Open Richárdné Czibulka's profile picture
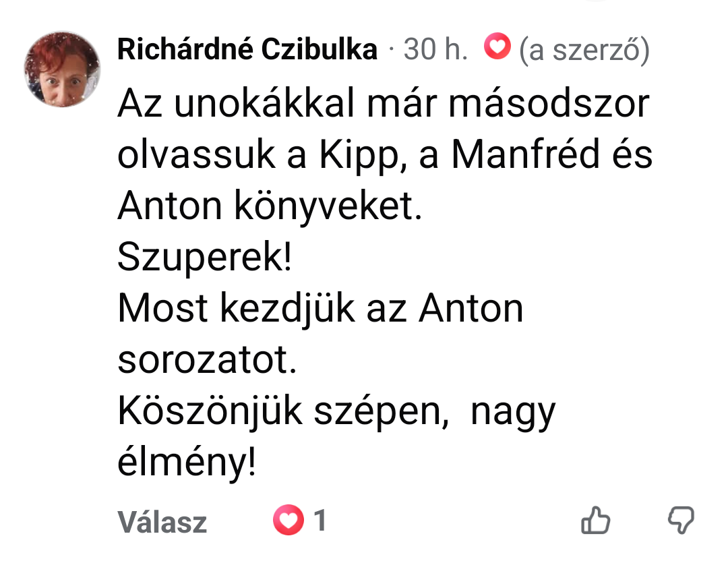This screenshot has width=728, height=563. point(62,69)
